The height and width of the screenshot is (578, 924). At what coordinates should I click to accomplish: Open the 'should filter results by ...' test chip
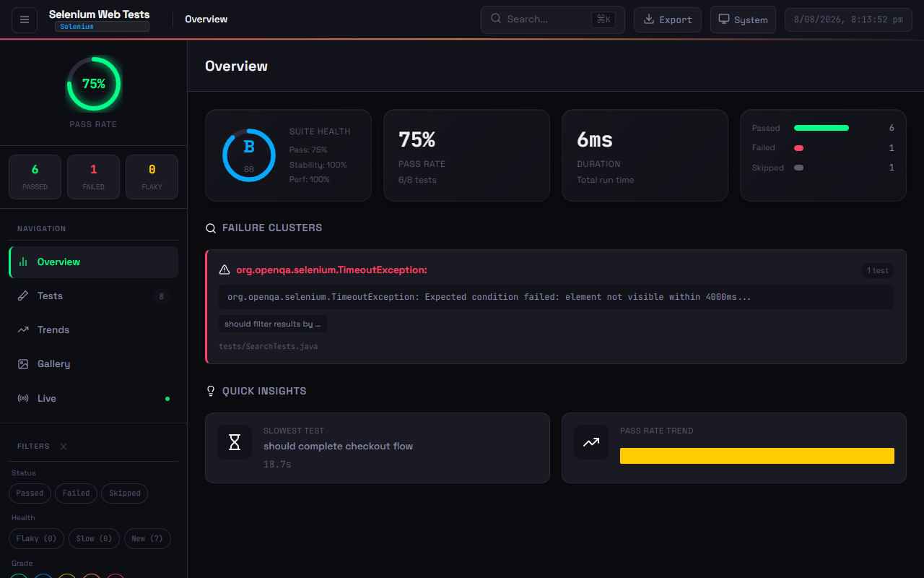[x=273, y=324]
